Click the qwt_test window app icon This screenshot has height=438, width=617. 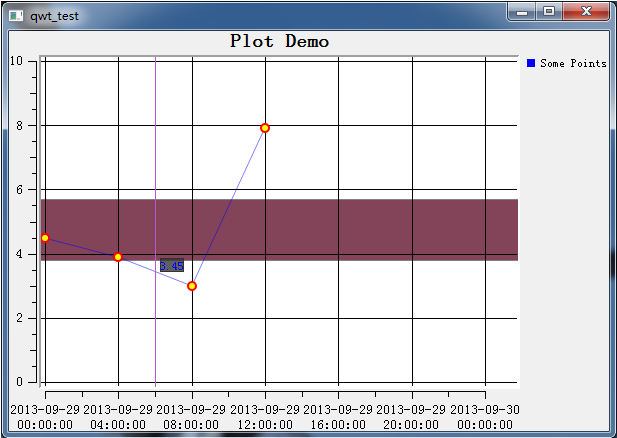coord(16,16)
